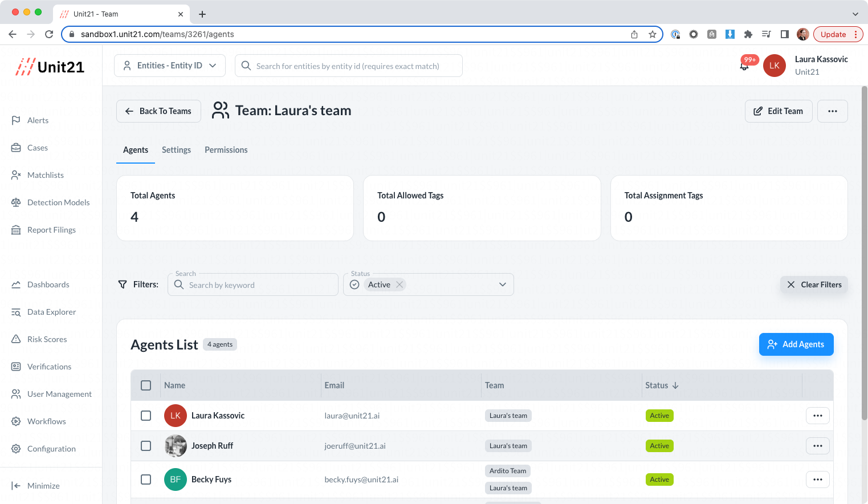Viewport: 868px width, 504px height.
Task: Open a new browser tab
Action: [x=202, y=14]
